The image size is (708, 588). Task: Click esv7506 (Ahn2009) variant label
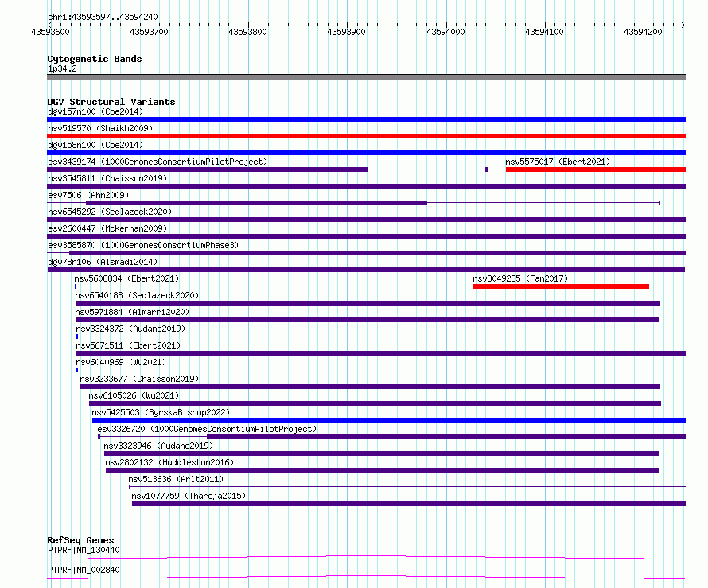88,195
